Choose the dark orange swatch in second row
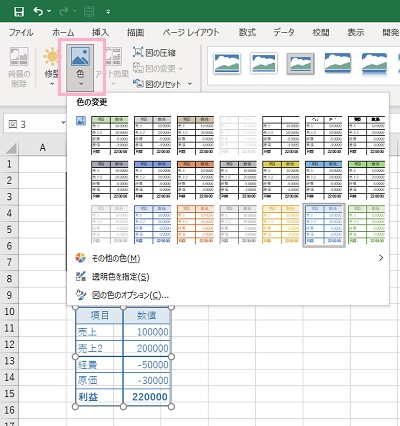400x426 pixels. 195,180
